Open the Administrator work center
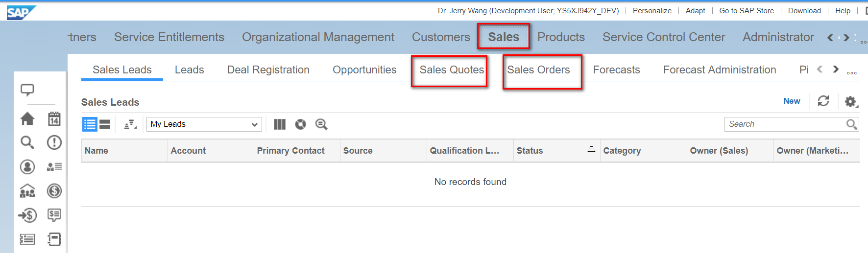The width and height of the screenshot is (868, 253). click(778, 37)
